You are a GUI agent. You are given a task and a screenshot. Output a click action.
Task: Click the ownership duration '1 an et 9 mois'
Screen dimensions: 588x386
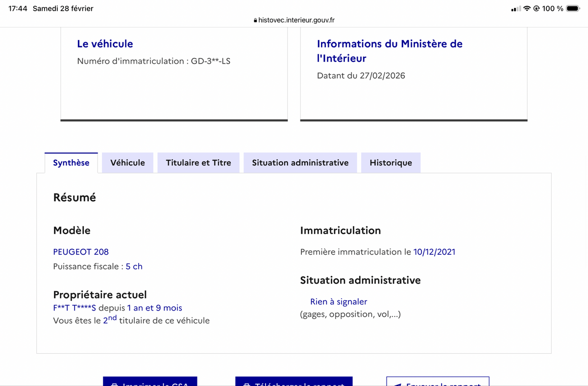[x=154, y=308]
